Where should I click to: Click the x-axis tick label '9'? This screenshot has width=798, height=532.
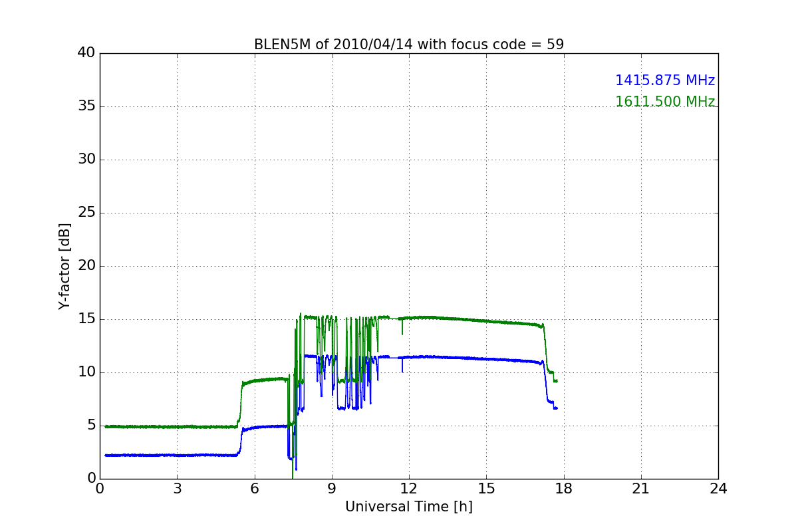332,489
